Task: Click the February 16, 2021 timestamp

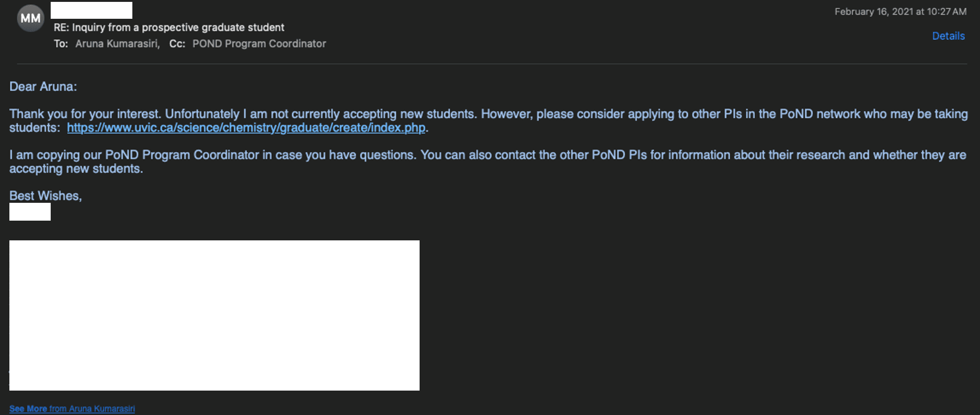Action: (900, 12)
